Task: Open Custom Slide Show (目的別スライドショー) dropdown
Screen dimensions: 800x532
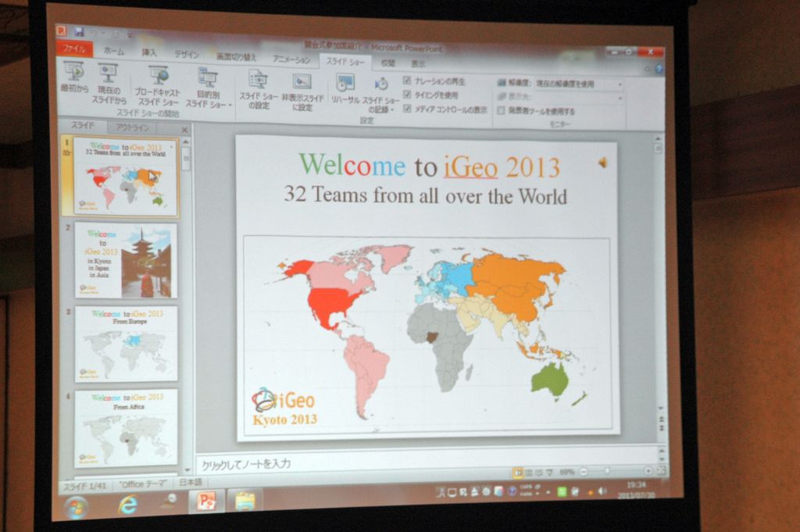Action: pos(208,87)
